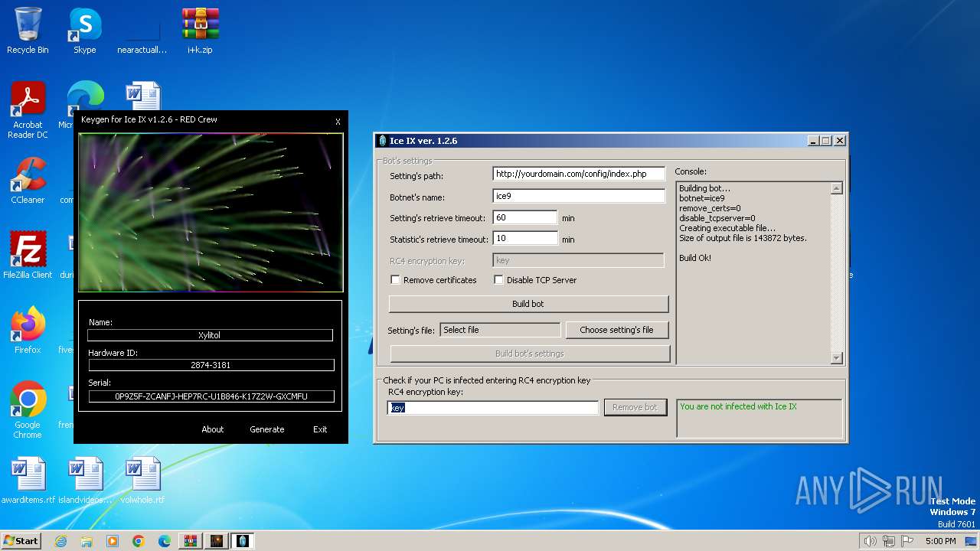The image size is (980, 551).
Task: Click the keygen Name field
Action: click(x=211, y=335)
